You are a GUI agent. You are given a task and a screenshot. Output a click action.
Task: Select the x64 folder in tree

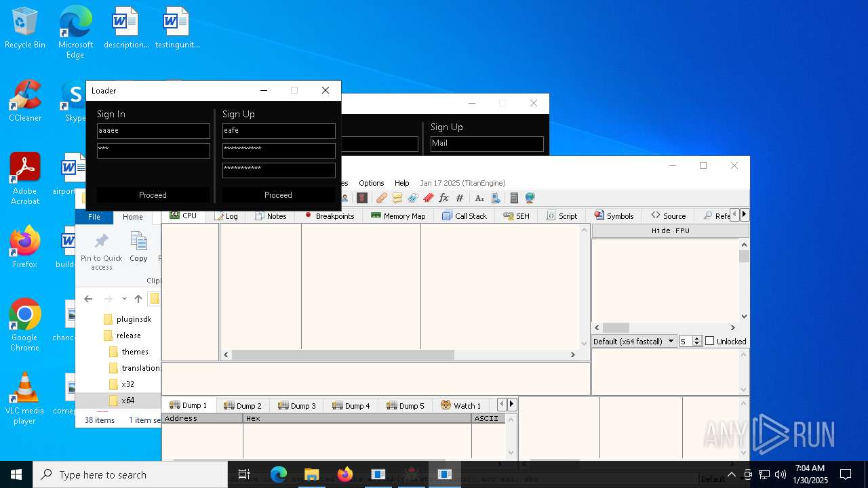tap(122, 401)
